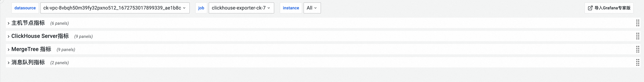Click external-link icon beside 导入Grafana专家版

[590, 8]
